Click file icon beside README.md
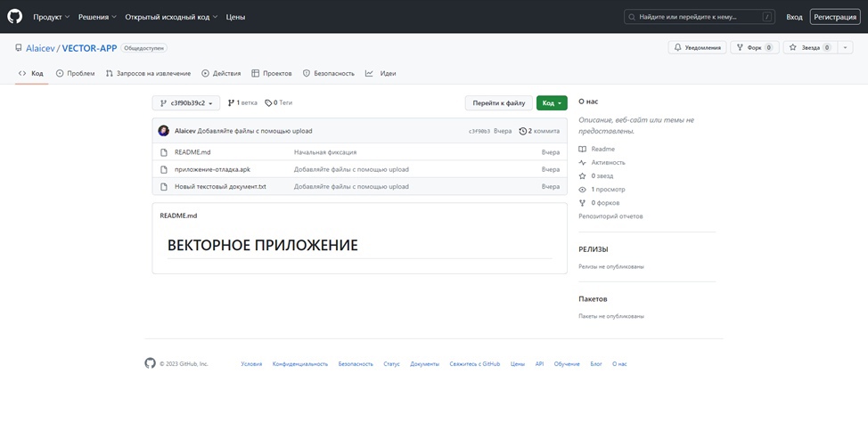 163,152
